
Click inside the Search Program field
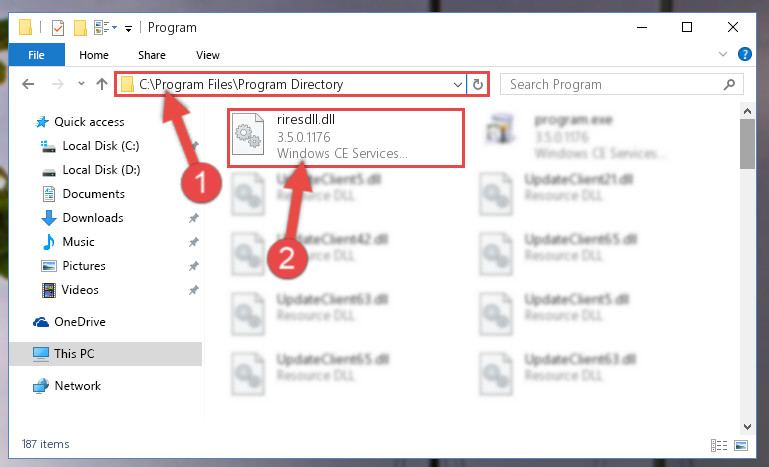click(x=613, y=84)
